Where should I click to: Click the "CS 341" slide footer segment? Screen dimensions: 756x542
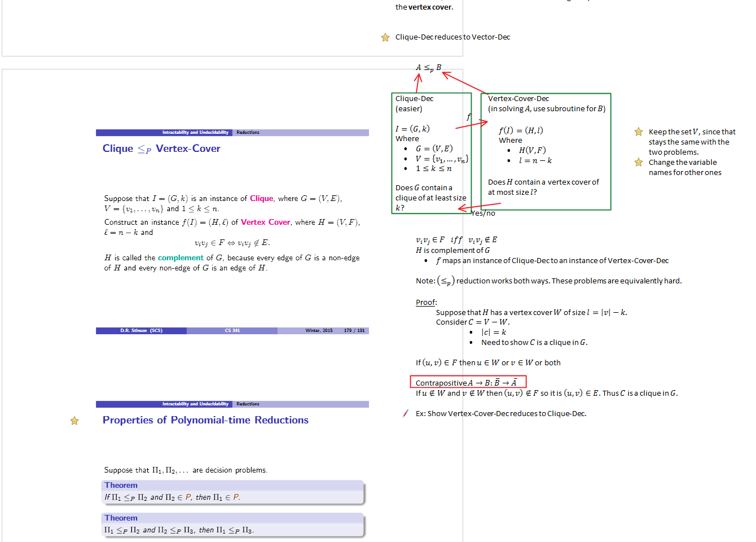pyautogui.click(x=232, y=330)
